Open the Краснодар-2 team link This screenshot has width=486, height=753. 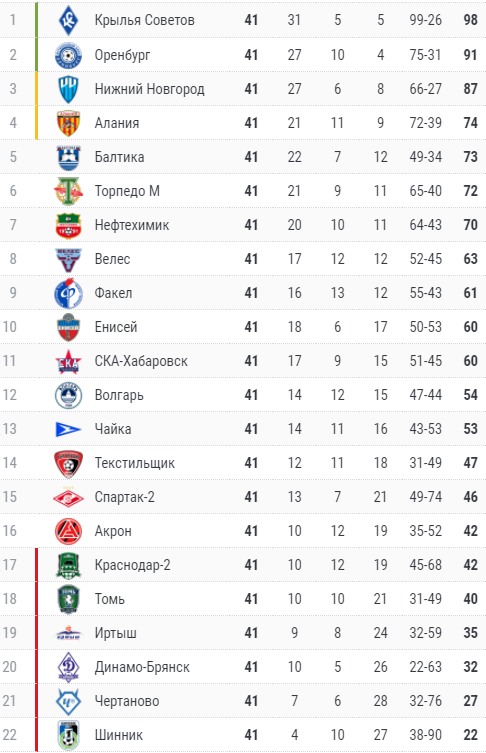133,565
